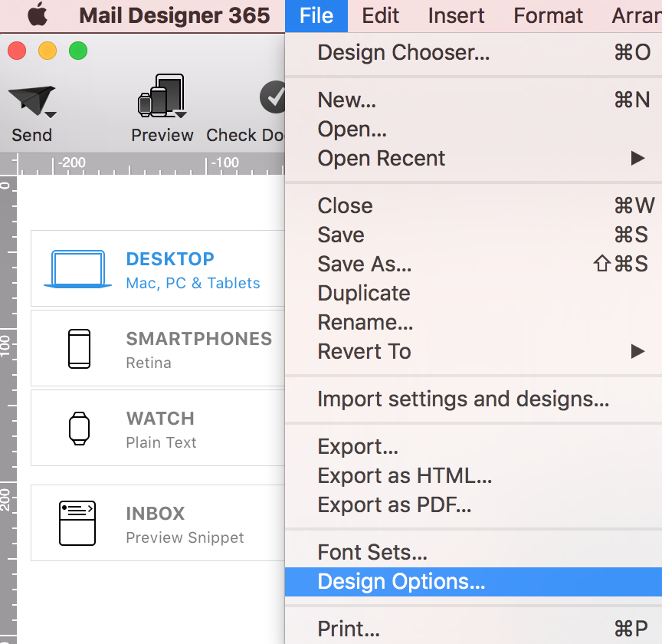Click the Check Document checkmark icon
This screenshot has height=644, width=662.
click(272, 97)
